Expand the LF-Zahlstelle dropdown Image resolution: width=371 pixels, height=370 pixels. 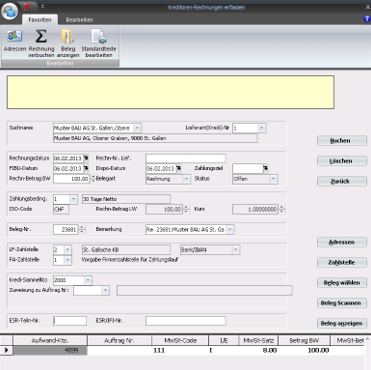[x=68, y=250]
